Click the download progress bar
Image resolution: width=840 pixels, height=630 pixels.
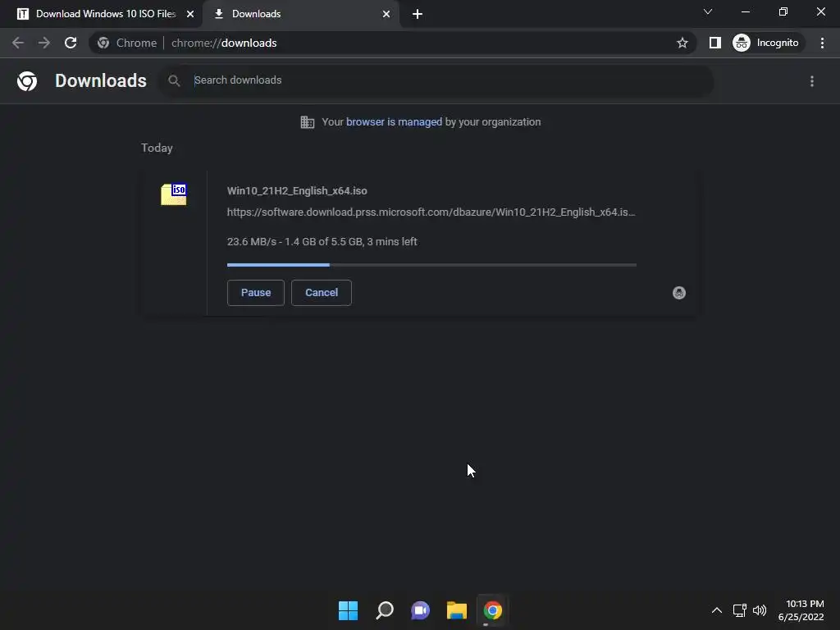pos(431,265)
